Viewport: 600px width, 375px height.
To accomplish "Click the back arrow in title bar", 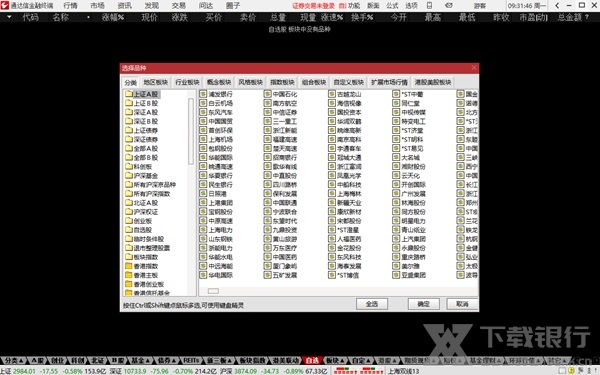I will pos(557,5).
